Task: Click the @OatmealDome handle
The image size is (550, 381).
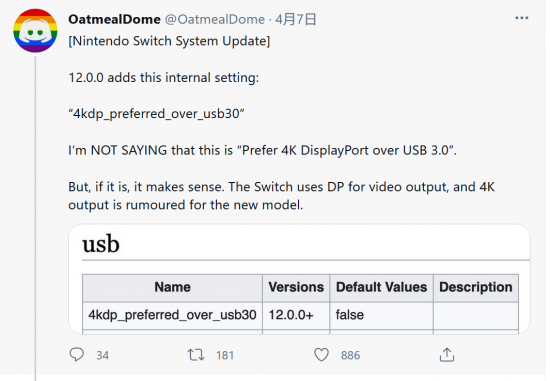Action: (215, 19)
